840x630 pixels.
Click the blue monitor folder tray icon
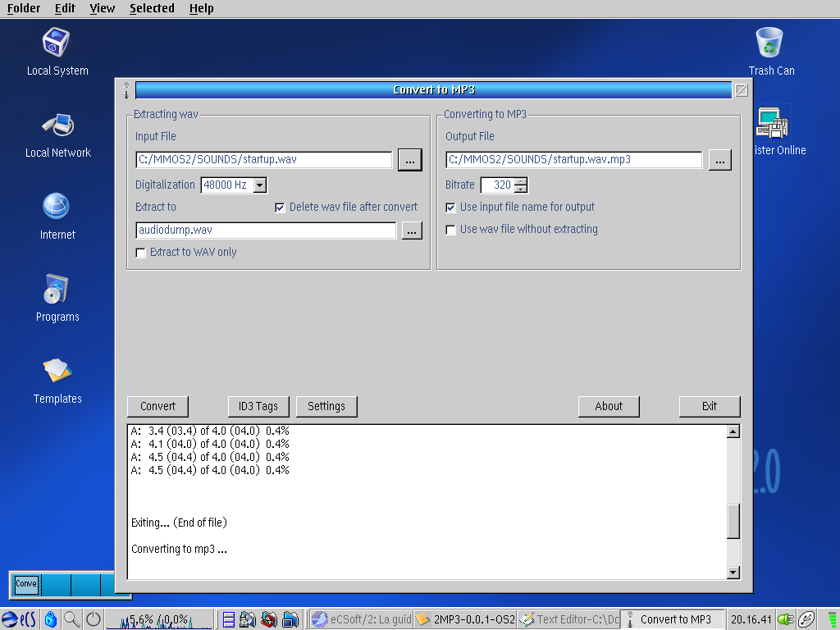tap(290, 620)
